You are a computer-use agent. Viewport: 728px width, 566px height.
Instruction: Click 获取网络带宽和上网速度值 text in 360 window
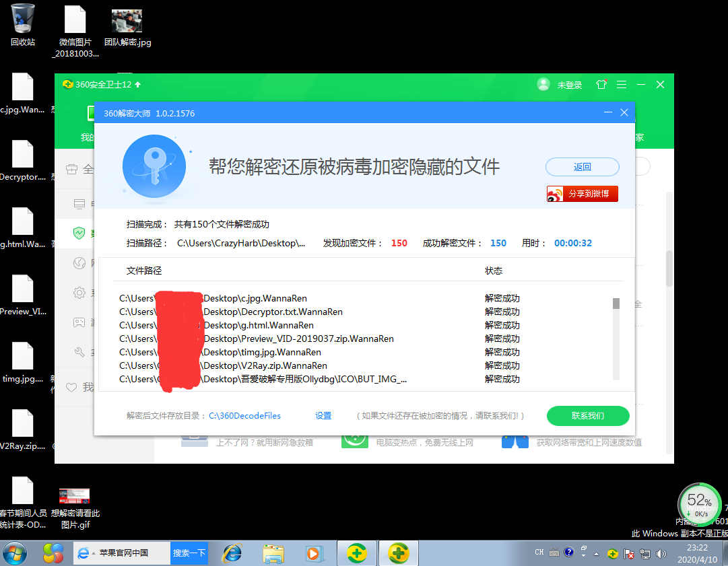[x=589, y=443]
